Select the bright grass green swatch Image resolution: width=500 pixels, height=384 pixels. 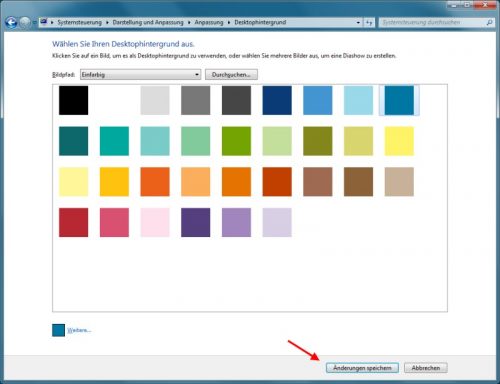tap(236, 141)
